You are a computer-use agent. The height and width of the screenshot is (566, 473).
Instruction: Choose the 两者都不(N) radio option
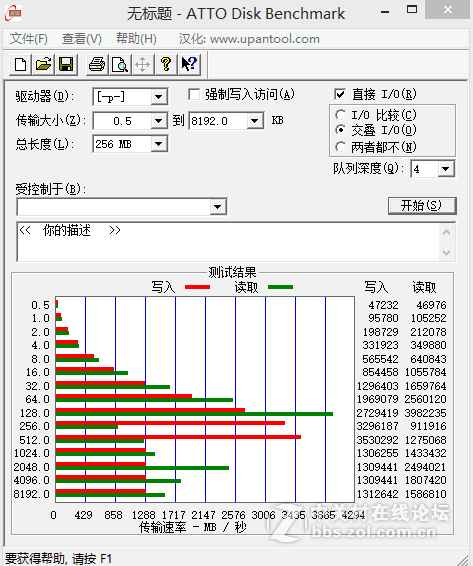(x=340, y=147)
